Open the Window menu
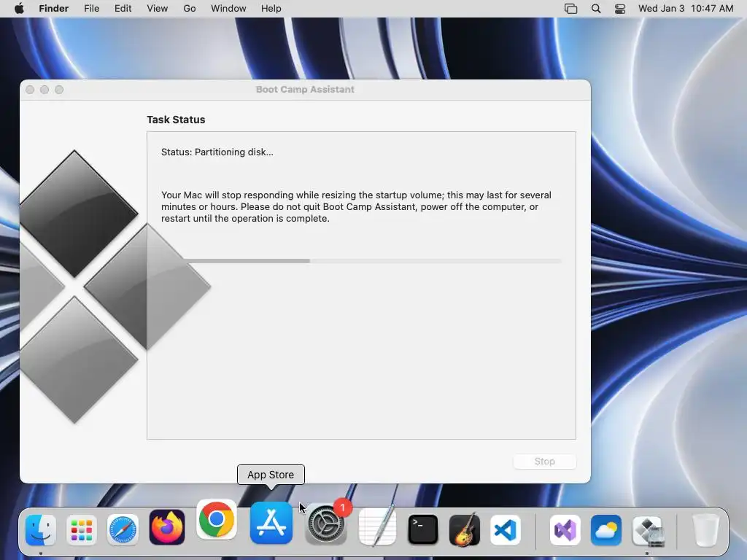Screen dimensions: 747x560 [x=228, y=8]
